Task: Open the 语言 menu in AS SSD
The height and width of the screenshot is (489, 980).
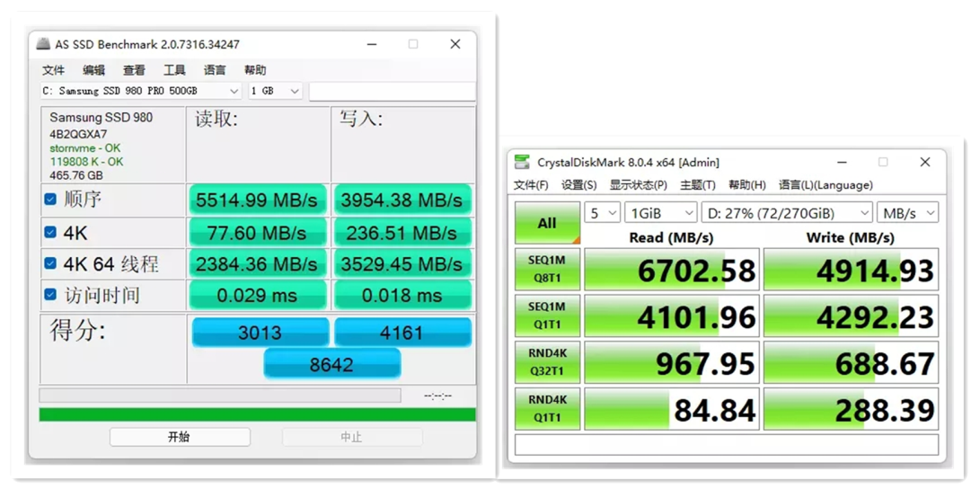Action: pos(215,69)
